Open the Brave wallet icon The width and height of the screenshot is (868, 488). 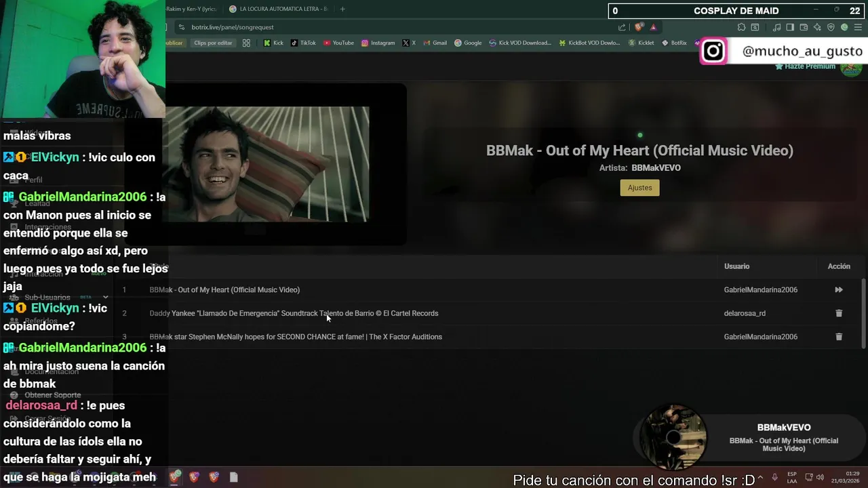click(x=804, y=27)
